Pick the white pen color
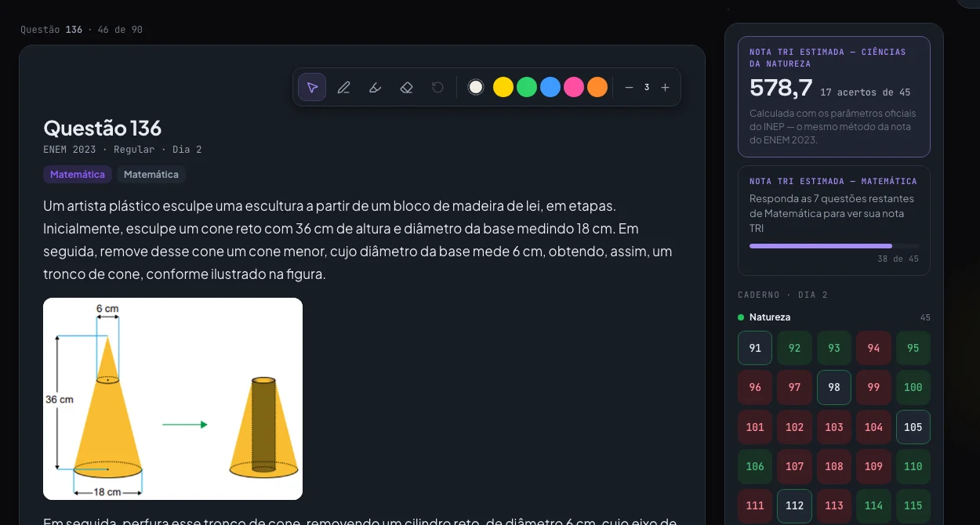The height and width of the screenshot is (525, 980). (x=476, y=87)
